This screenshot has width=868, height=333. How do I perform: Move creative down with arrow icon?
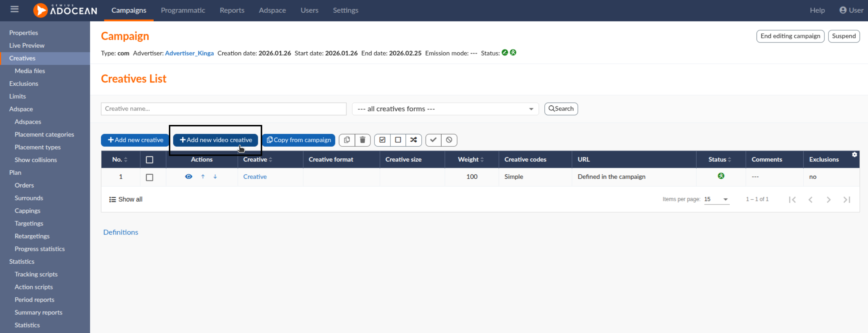pos(215,176)
